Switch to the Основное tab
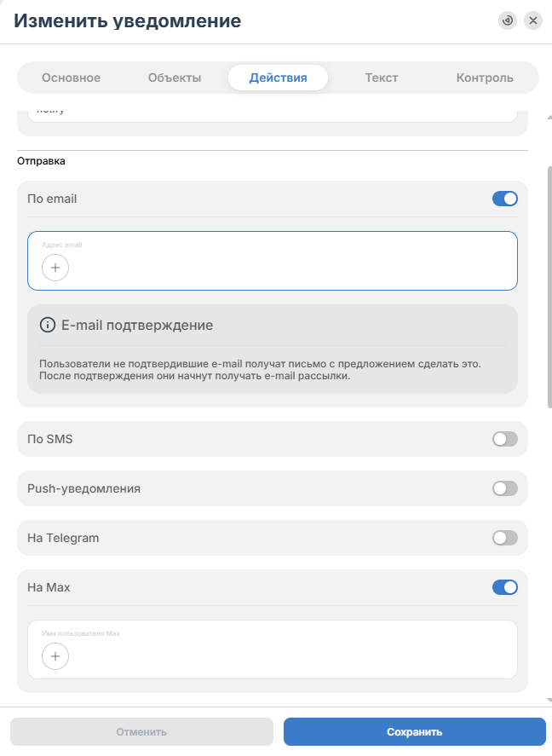The image size is (552, 756). [x=72, y=78]
